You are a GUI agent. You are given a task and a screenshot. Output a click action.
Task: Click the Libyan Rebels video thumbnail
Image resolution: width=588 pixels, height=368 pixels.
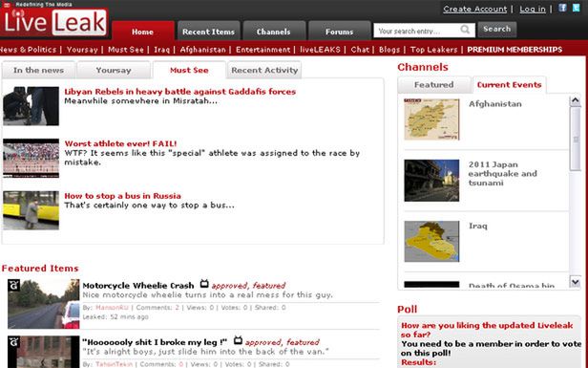coord(31,106)
